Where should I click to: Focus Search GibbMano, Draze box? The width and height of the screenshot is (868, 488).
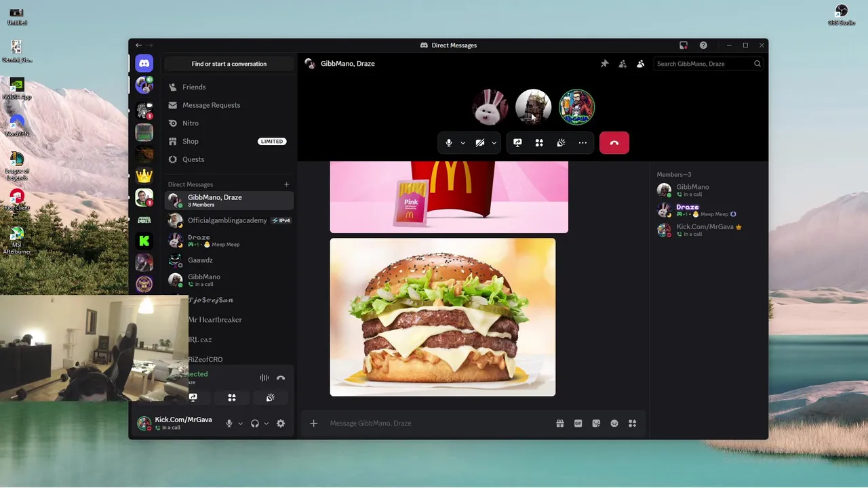pos(709,64)
